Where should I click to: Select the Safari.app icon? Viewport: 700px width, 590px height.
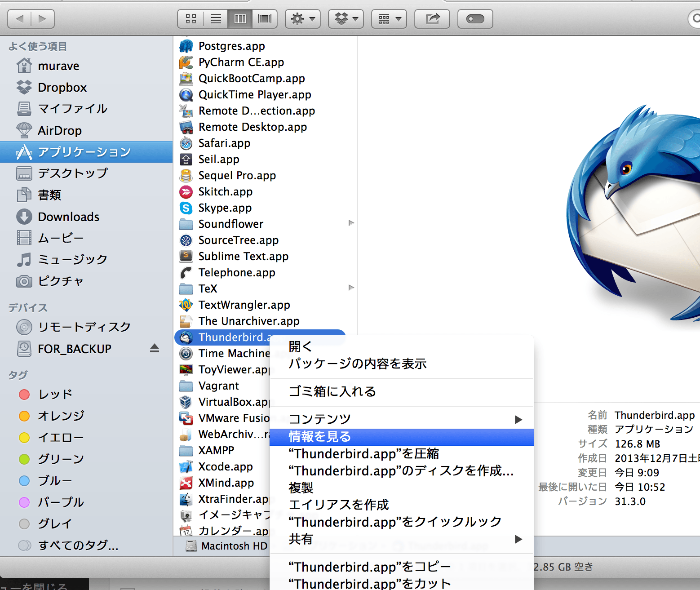coord(186,143)
